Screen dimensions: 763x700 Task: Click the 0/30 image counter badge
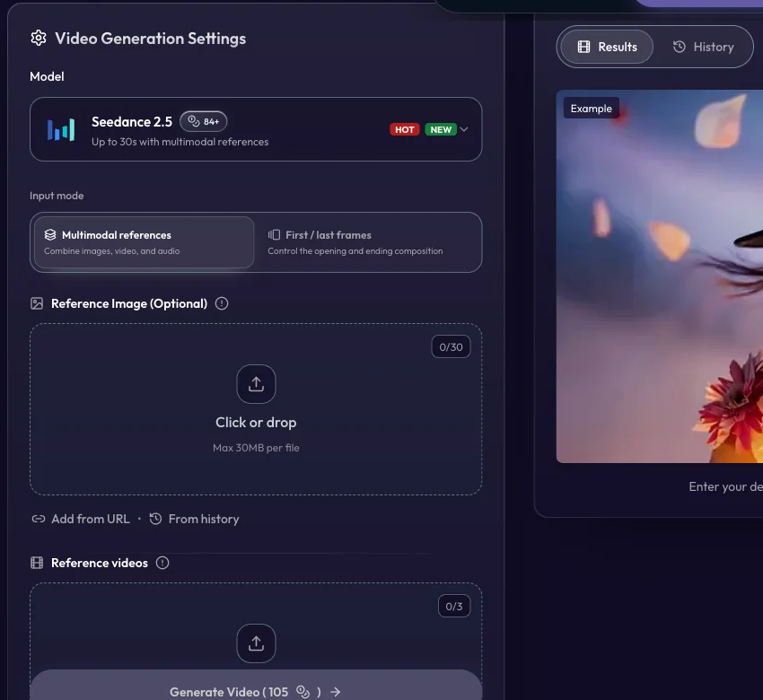(452, 346)
